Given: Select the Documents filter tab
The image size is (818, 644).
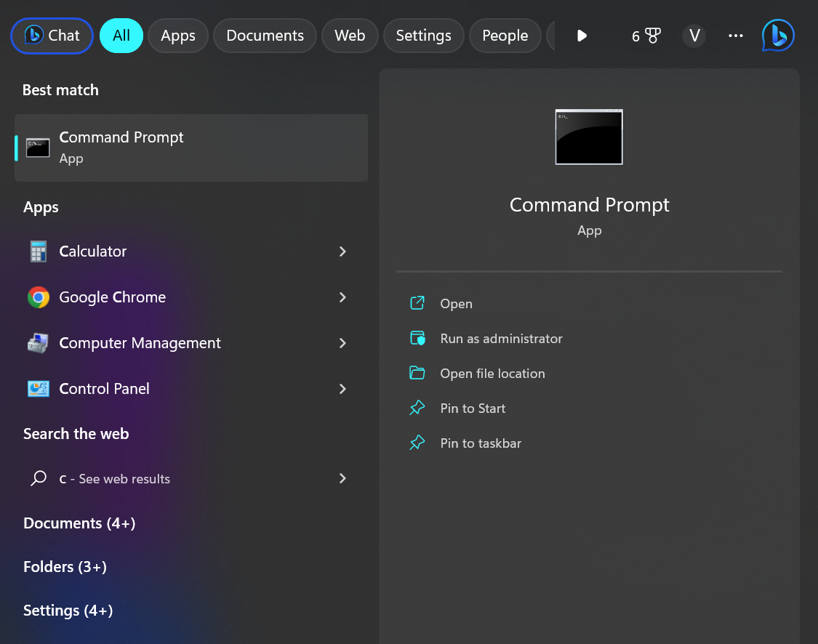Looking at the screenshot, I should click(x=265, y=36).
